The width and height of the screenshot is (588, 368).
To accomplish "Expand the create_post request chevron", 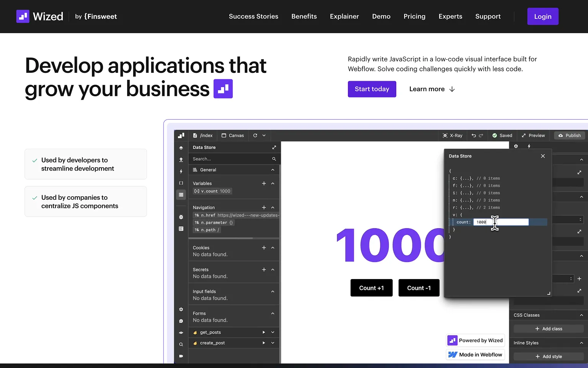I will (x=273, y=343).
